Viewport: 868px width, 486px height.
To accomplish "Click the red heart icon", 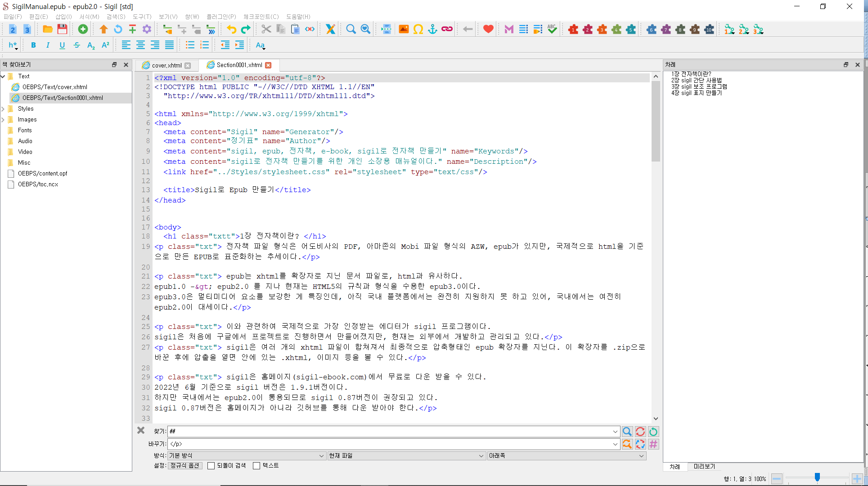I will pos(488,30).
